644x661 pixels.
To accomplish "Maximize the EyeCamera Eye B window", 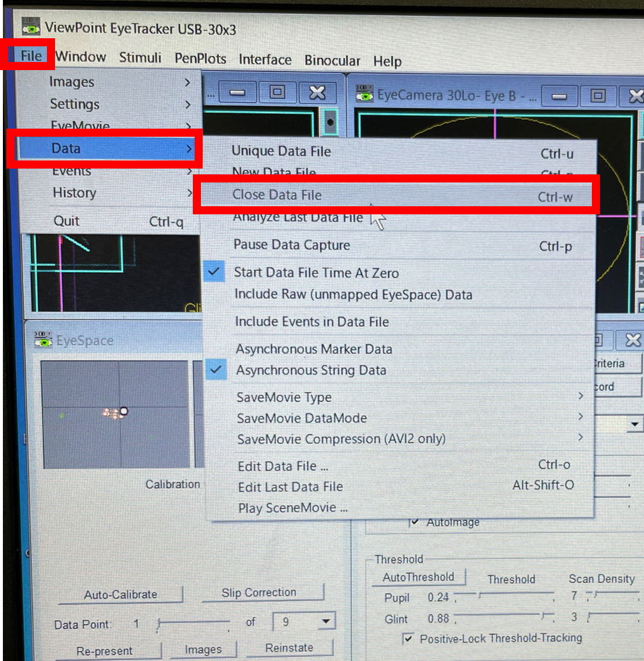I will pyautogui.click(x=598, y=96).
